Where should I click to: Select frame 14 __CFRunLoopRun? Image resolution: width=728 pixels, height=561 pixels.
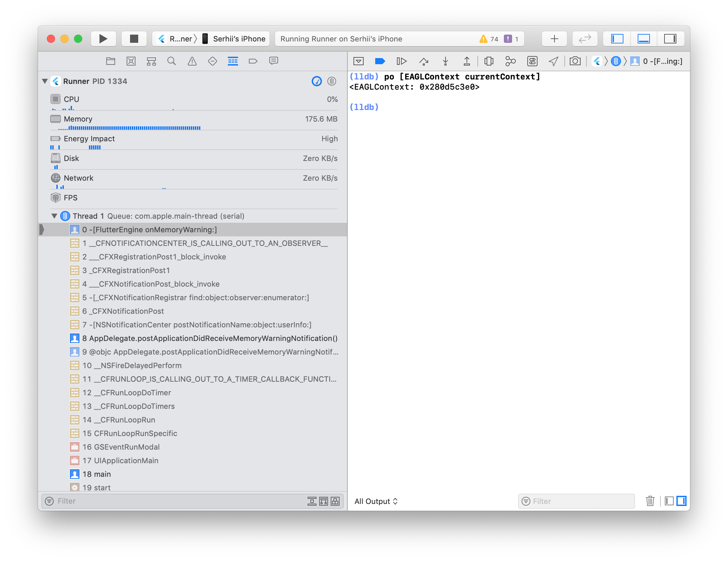(x=193, y=420)
